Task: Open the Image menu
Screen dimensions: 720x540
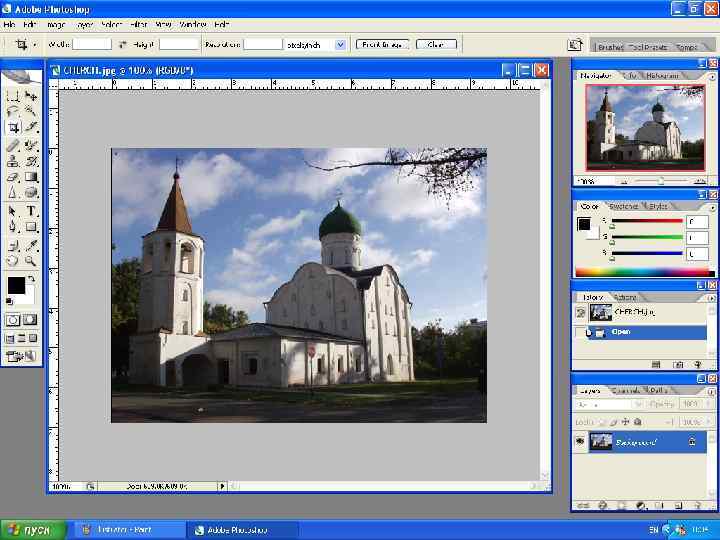Action: pos(56,24)
